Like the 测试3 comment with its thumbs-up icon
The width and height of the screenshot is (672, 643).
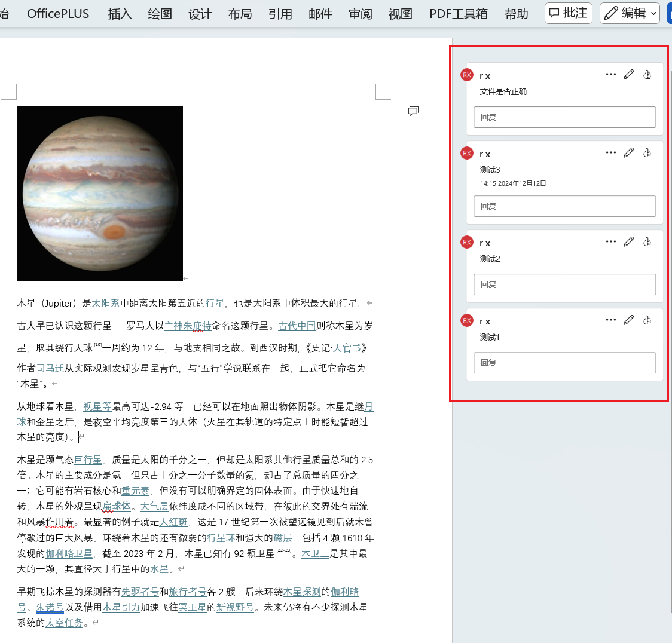click(x=647, y=152)
